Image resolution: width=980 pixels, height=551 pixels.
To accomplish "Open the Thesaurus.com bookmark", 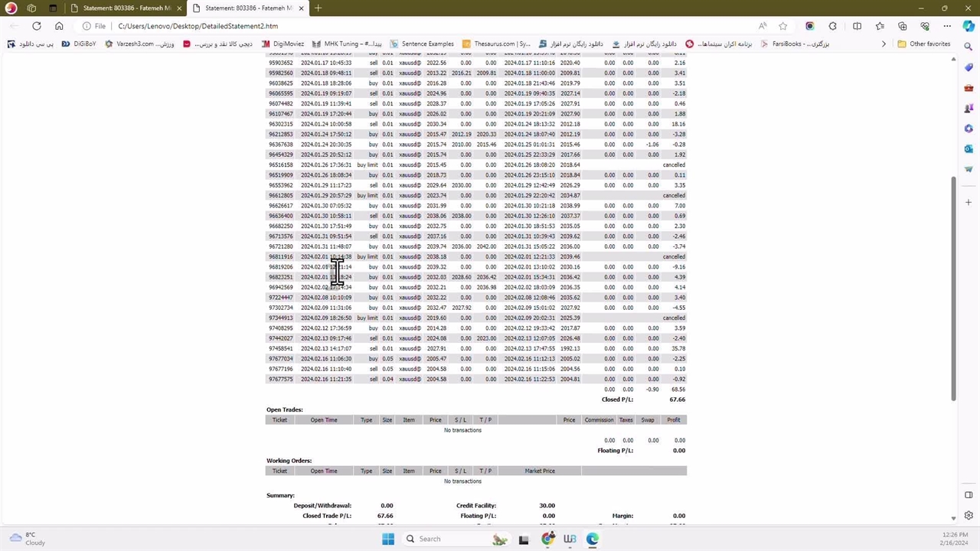I will click(x=496, y=44).
